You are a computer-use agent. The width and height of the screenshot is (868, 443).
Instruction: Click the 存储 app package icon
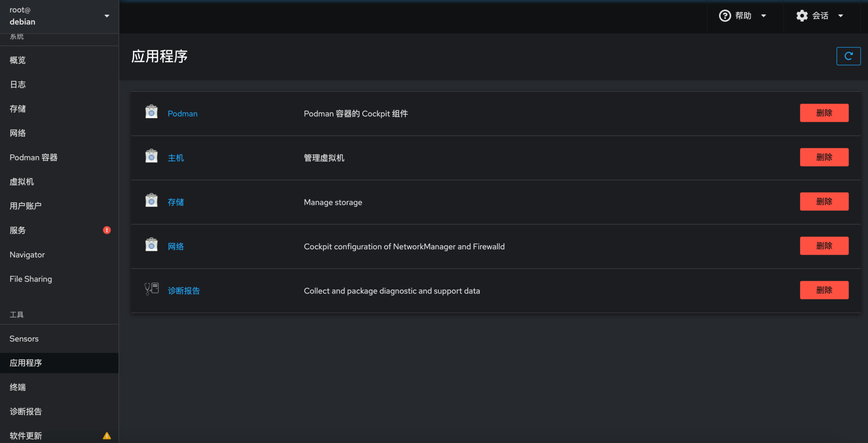pos(151,200)
